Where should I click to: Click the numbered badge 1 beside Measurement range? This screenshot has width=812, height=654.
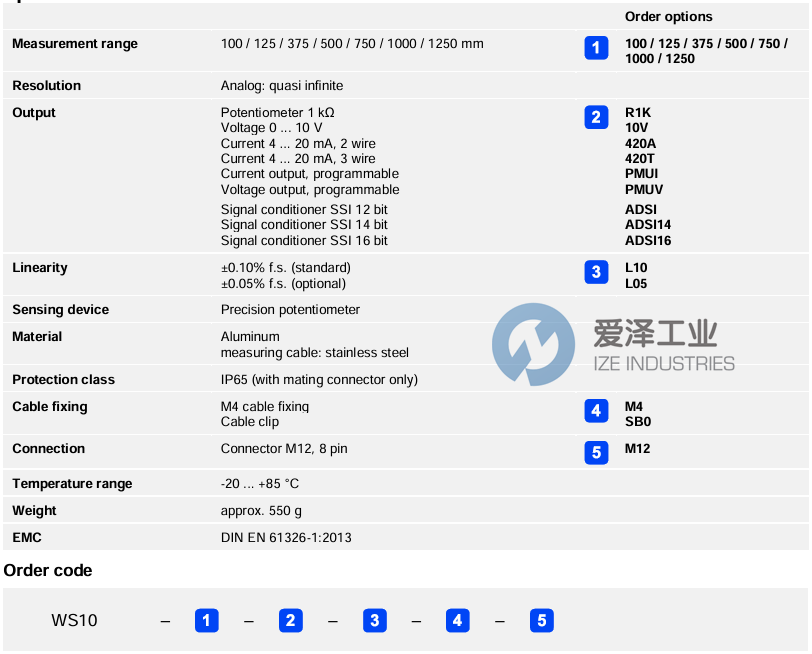596,47
